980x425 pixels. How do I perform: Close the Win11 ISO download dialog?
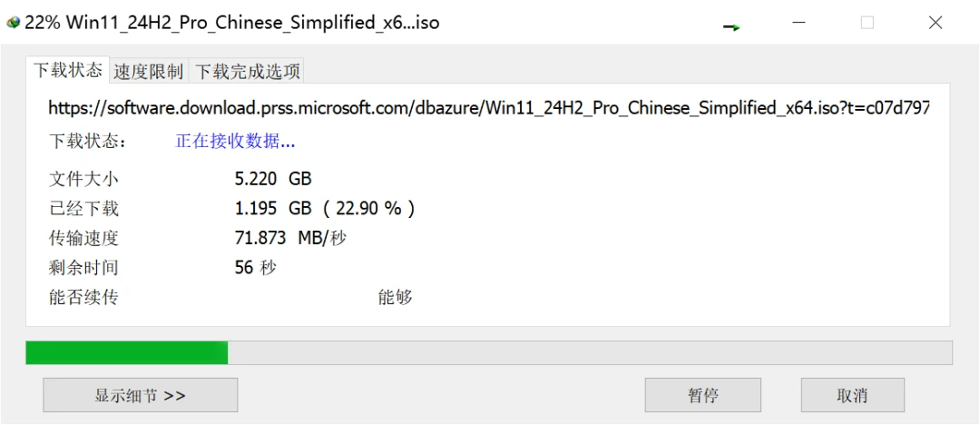936,23
